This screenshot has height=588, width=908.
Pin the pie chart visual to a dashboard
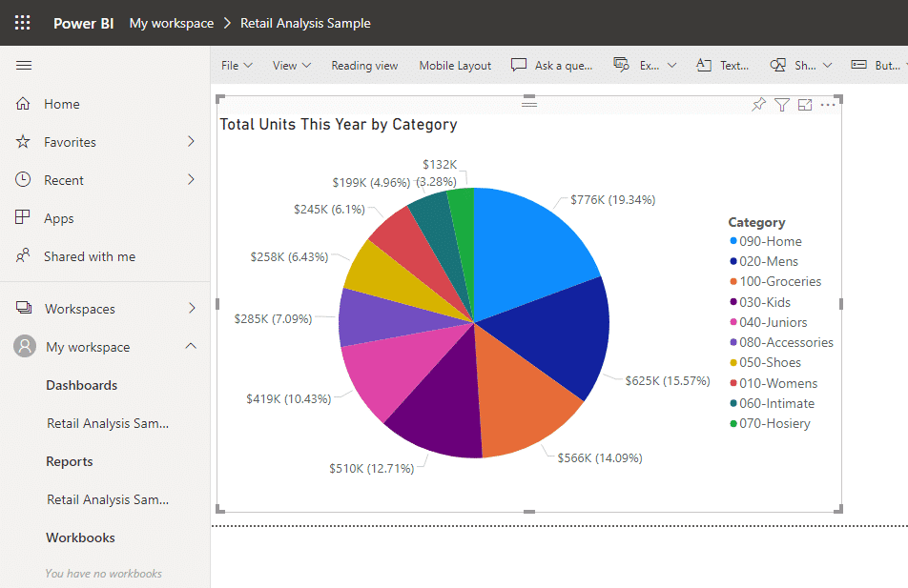point(758,105)
